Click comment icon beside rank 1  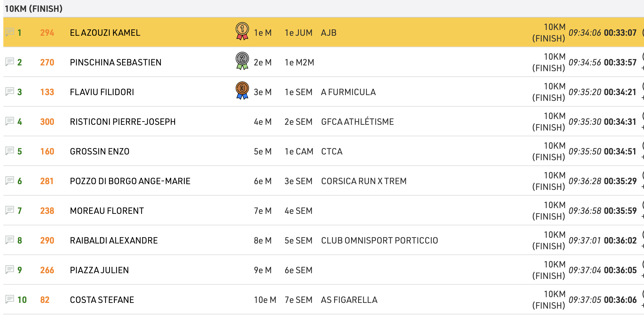pos(10,32)
